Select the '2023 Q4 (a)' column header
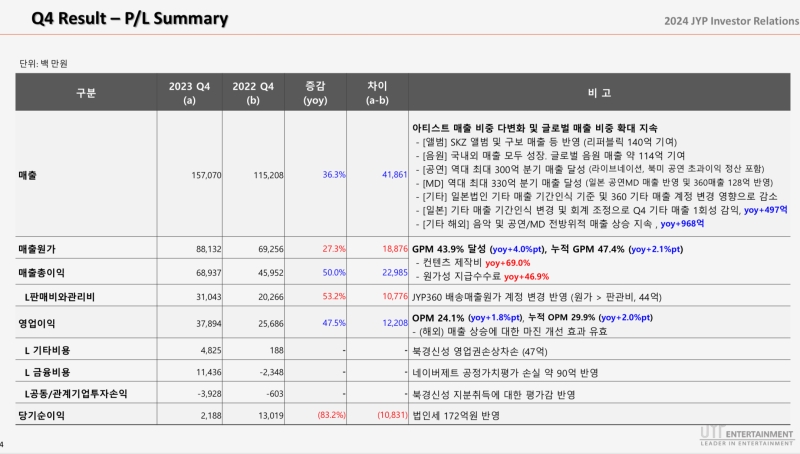 click(x=189, y=93)
